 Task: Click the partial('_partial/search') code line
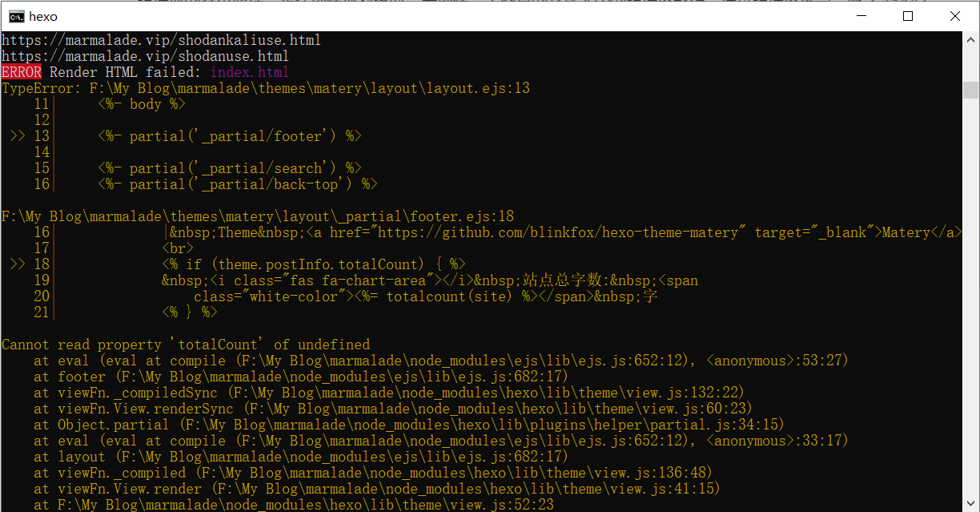click(229, 168)
